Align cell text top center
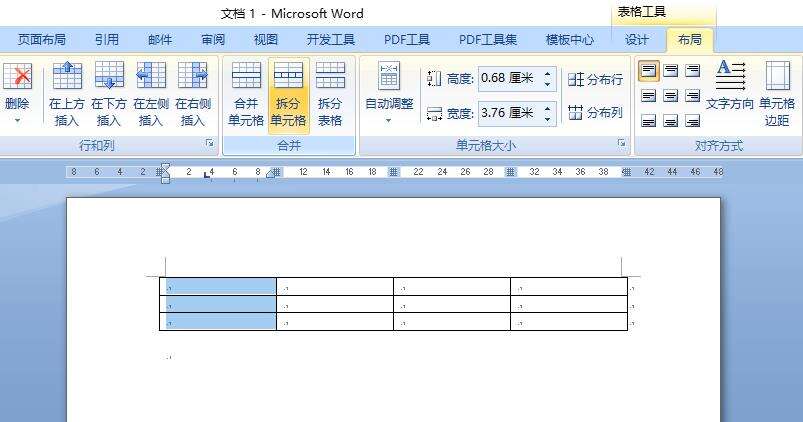The width and height of the screenshot is (803, 422). 670,71
